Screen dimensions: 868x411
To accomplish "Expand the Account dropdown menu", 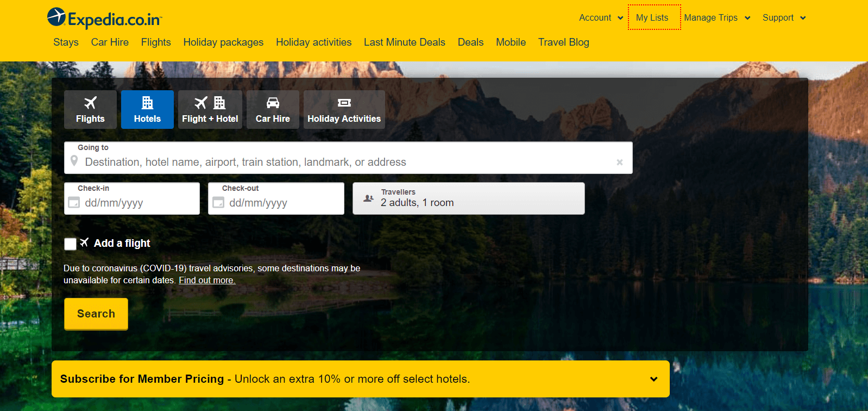I will (x=601, y=18).
